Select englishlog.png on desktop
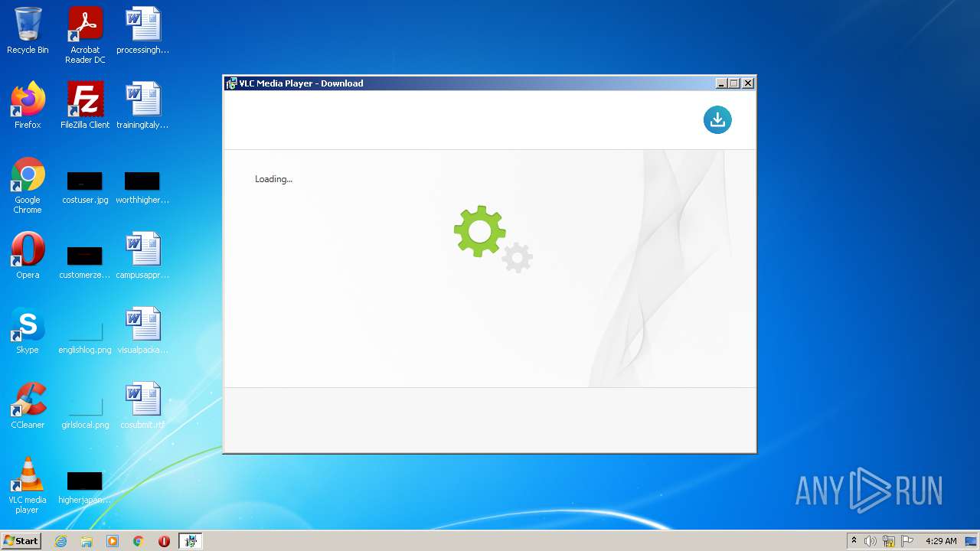 point(85,337)
